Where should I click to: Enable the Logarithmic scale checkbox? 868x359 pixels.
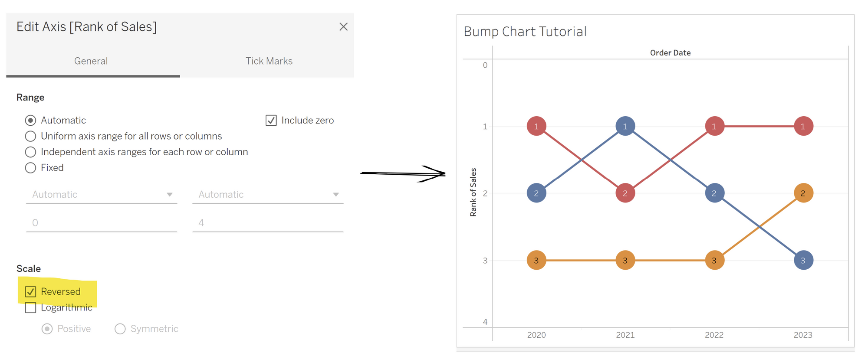[x=30, y=307]
